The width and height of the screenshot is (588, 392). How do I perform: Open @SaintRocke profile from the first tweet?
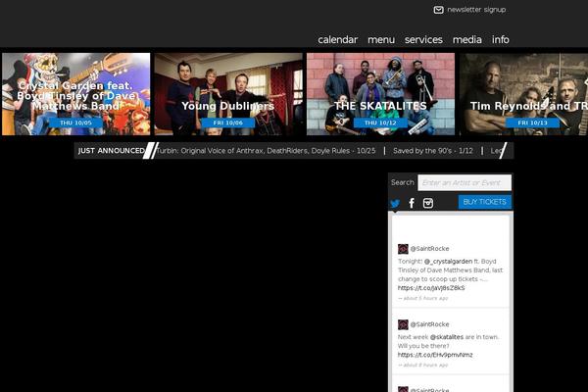[x=429, y=249]
